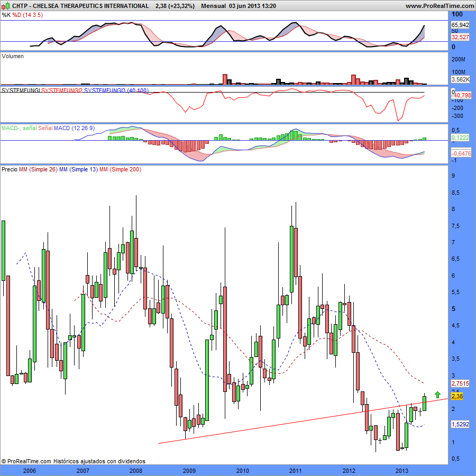Click the green up arrow marker on the price chart
The width and height of the screenshot is (476, 476).
pos(437,395)
